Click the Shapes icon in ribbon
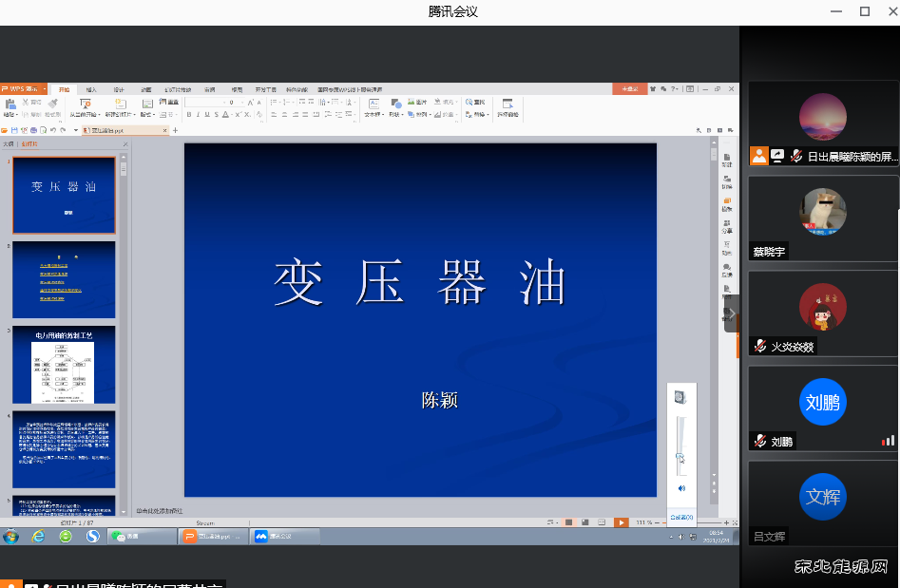 (396, 104)
